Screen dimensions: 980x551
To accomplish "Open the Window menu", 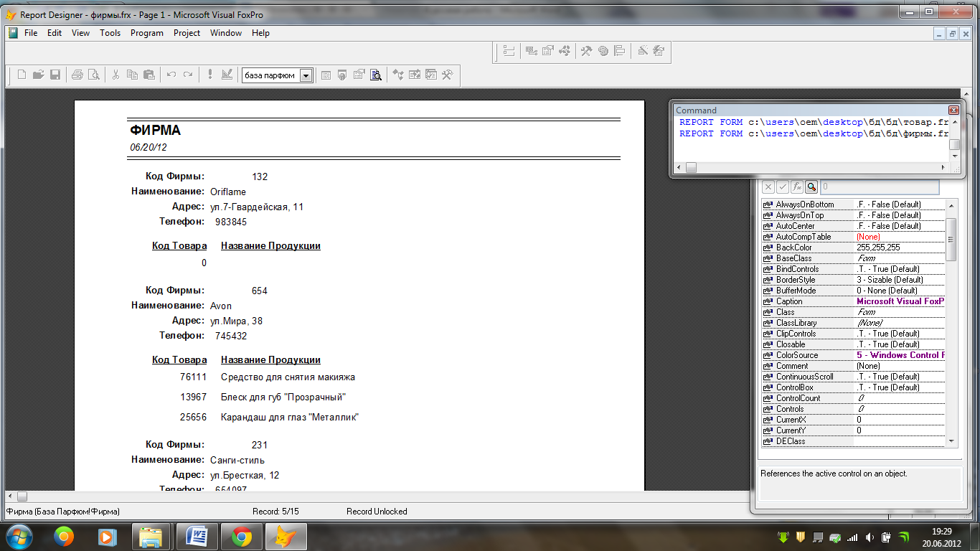I will pos(226,33).
